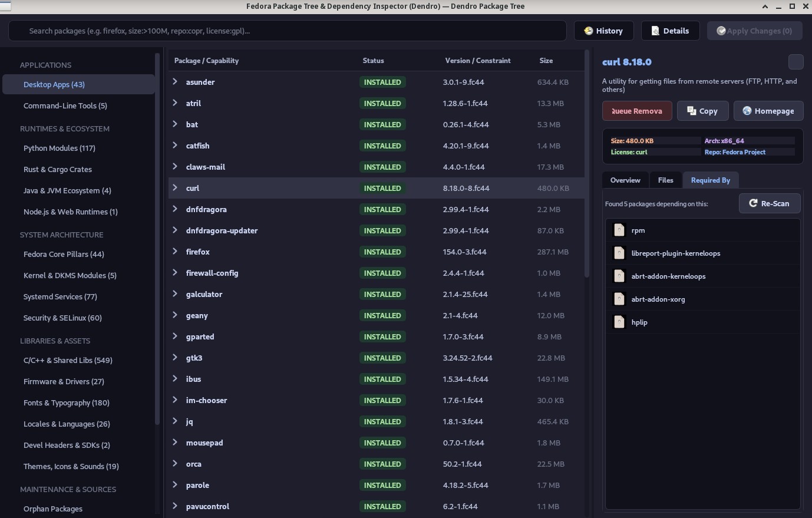Screen dimensions: 812x518
Task: Select the Required By tab
Action: [710, 180]
